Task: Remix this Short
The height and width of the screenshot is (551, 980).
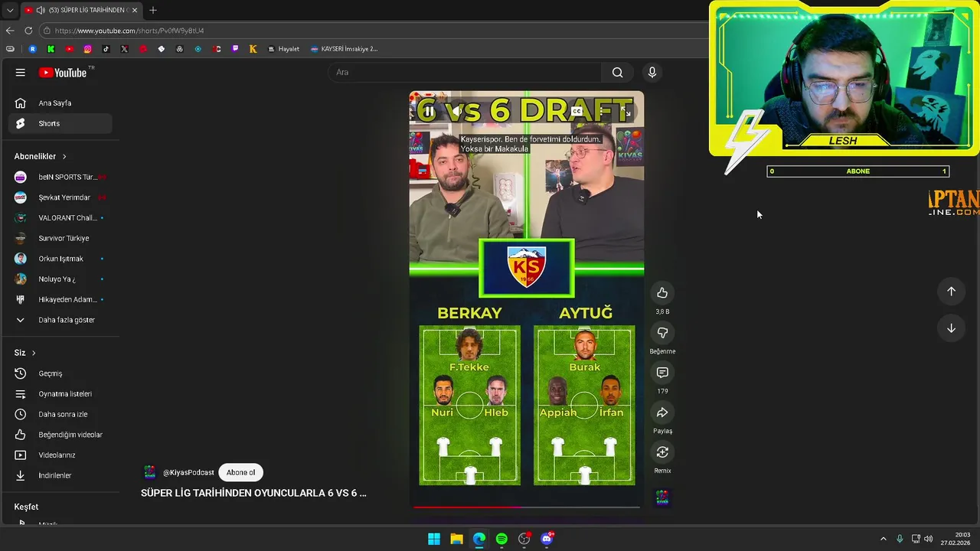Action: click(662, 452)
